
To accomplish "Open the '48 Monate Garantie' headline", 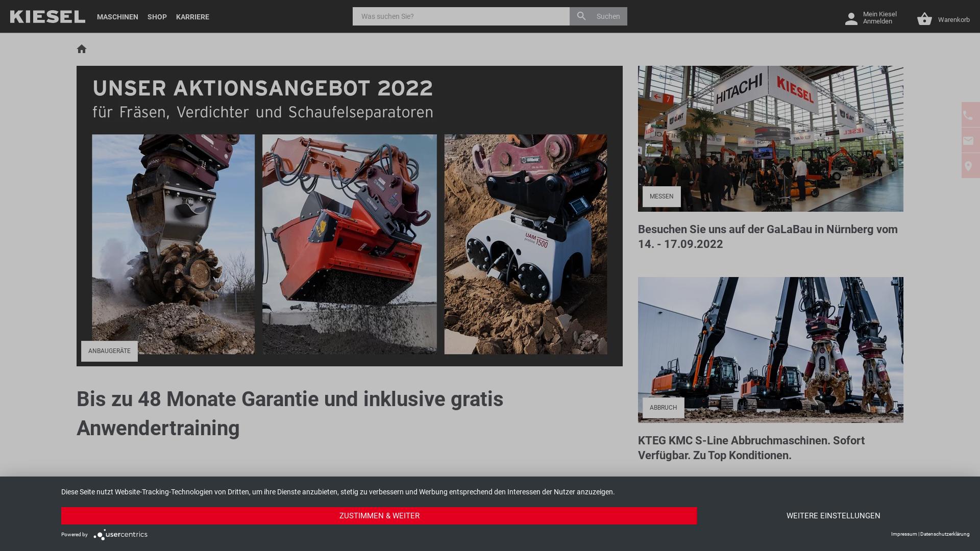I will click(290, 414).
